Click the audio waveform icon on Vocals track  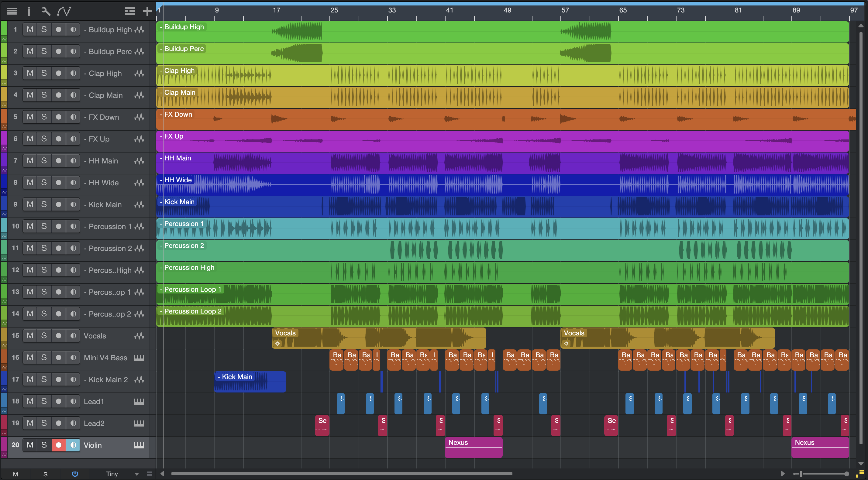[x=139, y=336]
